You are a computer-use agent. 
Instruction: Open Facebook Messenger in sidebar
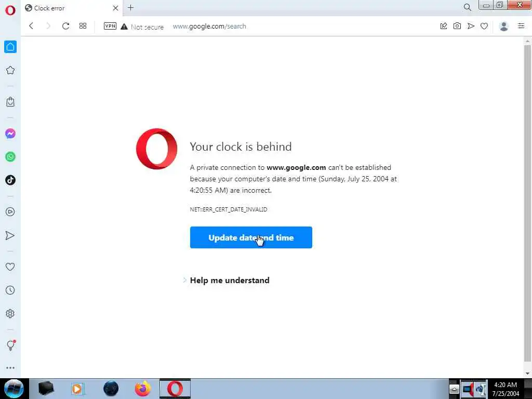click(x=10, y=134)
